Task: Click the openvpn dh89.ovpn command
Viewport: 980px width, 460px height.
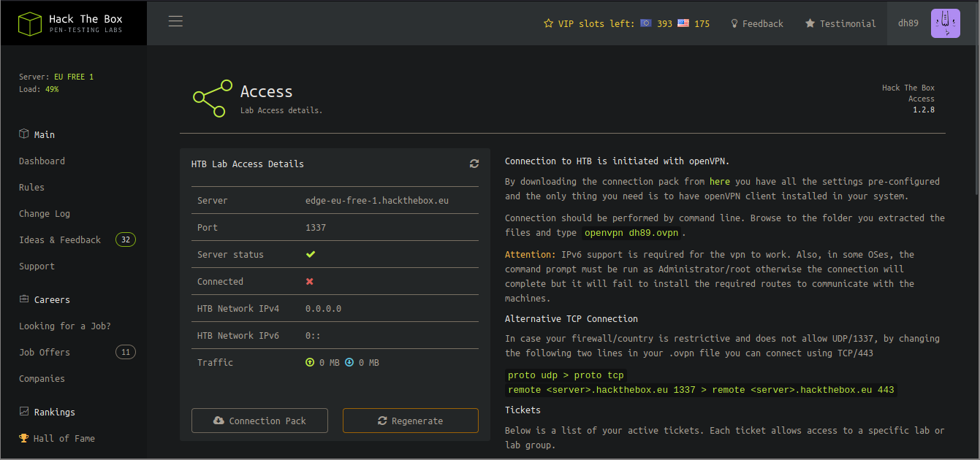Action: 632,233
